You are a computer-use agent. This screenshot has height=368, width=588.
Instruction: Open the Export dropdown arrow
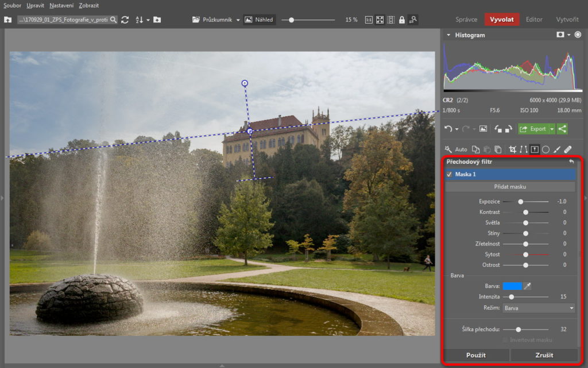[x=552, y=129]
